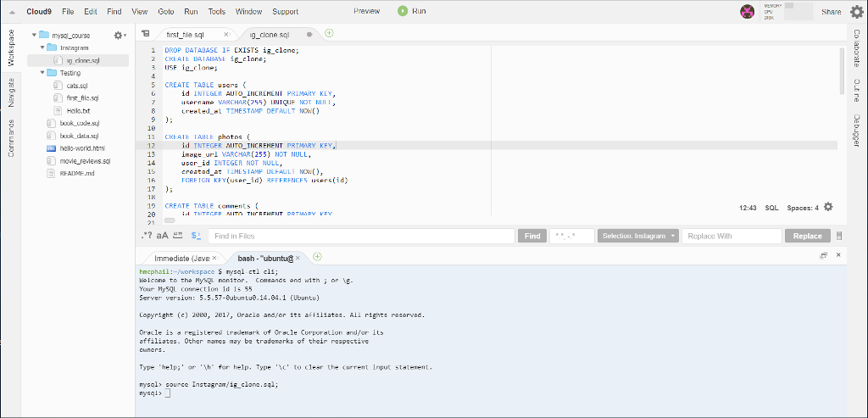Click the green Run play icon

coord(402,11)
